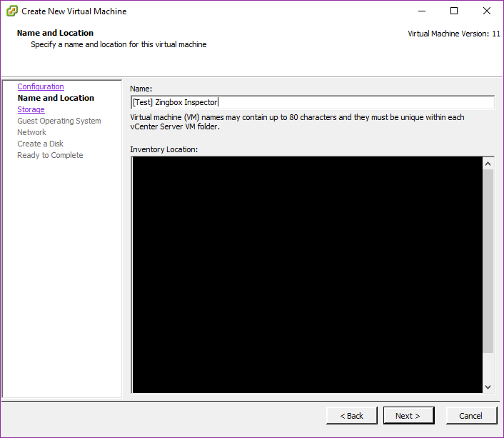Click the Next > button
The width and height of the screenshot is (504, 438).
click(408, 416)
